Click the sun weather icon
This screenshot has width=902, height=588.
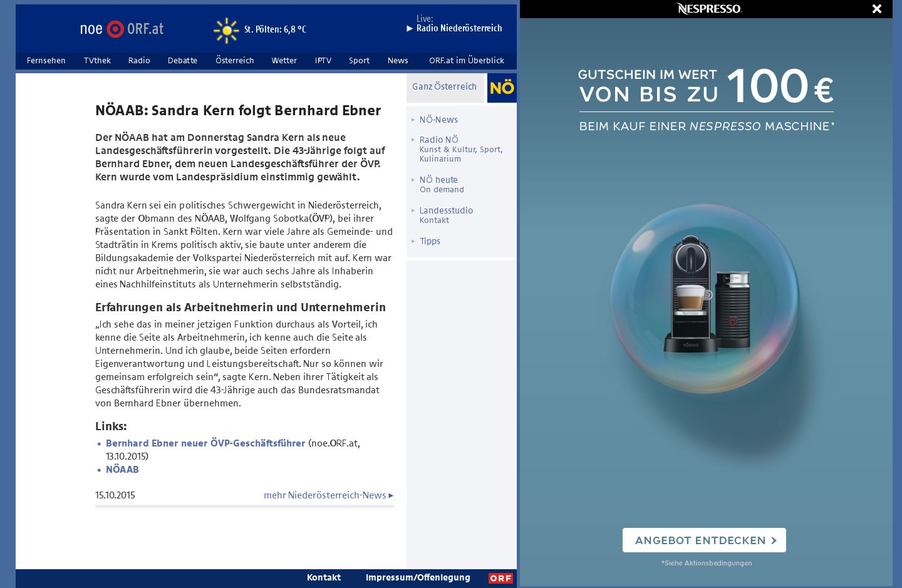[x=226, y=30]
